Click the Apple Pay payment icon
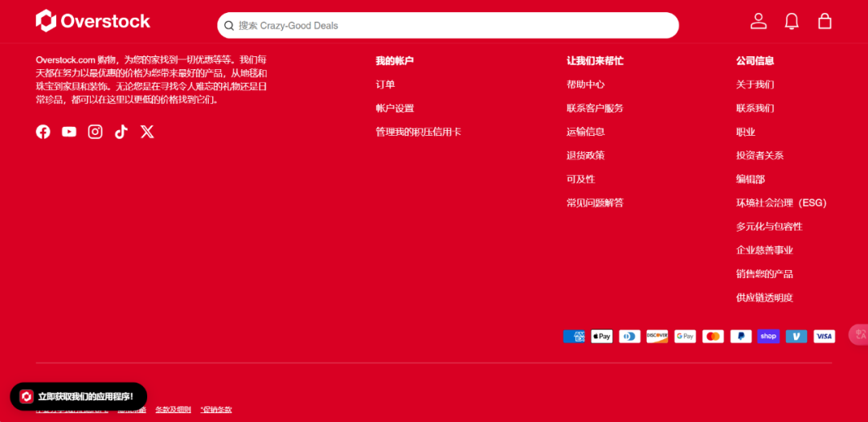This screenshot has height=422, width=868. (x=602, y=336)
